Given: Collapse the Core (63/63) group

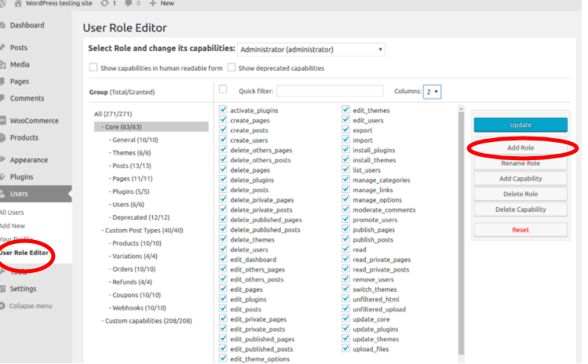Looking at the screenshot, I should (152, 127).
